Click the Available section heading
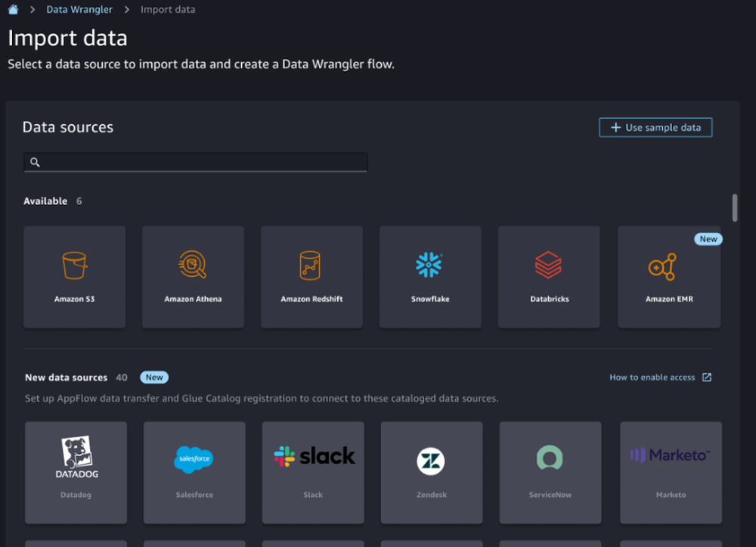This screenshot has width=756, height=547. pyautogui.click(x=45, y=201)
